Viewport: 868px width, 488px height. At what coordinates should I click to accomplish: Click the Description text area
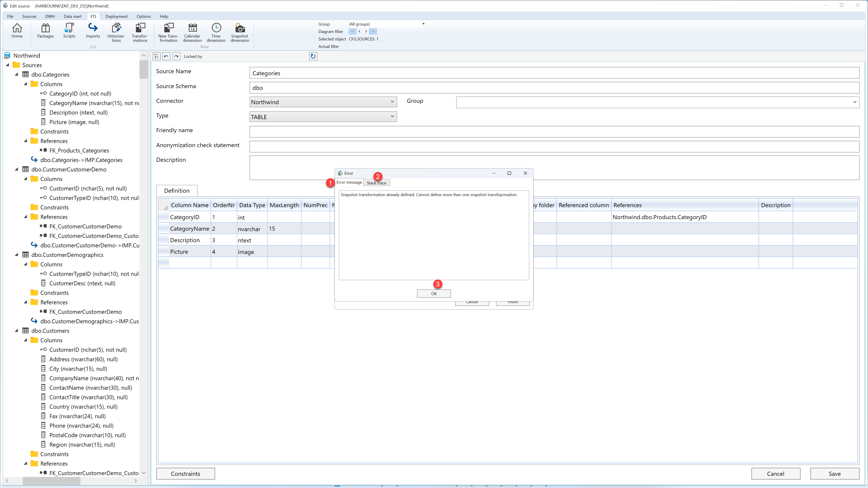(x=554, y=167)
